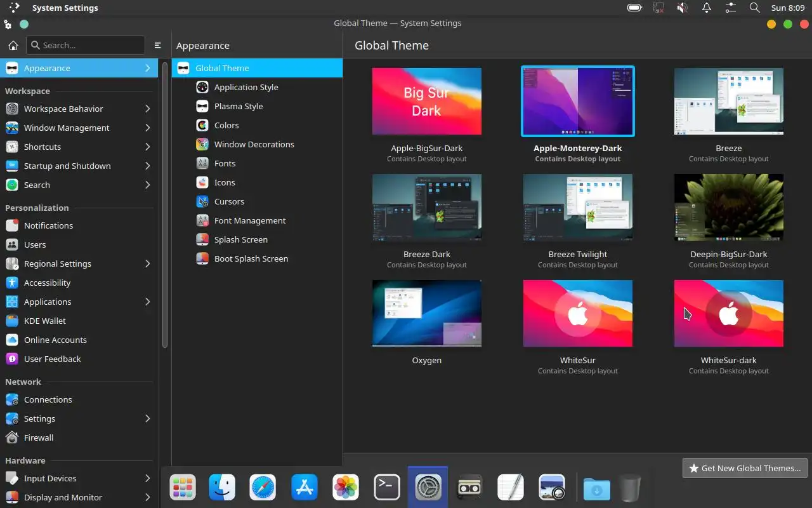Expand Regional Settings submenu arrow
The width and height of the screenshot is (812, 508).
[x=147, y=264]
